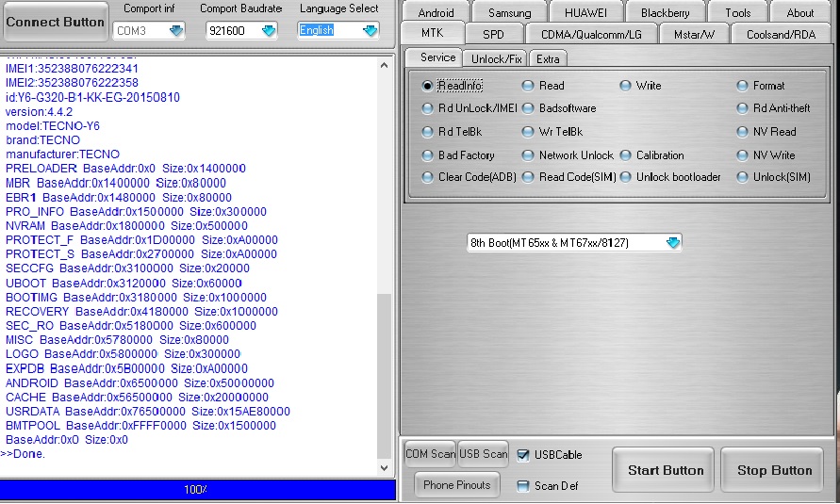The width and height of the screenshot is (840, 504).
Task: Switch to the MTK tab
Action: [x=432, y=33]
